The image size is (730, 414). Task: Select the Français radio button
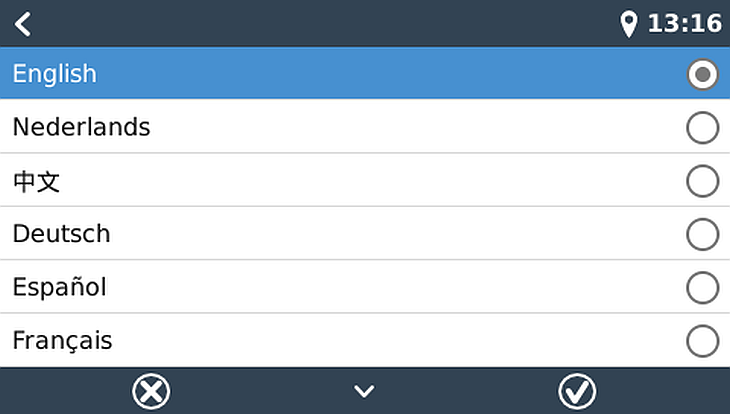click(703, 341)
